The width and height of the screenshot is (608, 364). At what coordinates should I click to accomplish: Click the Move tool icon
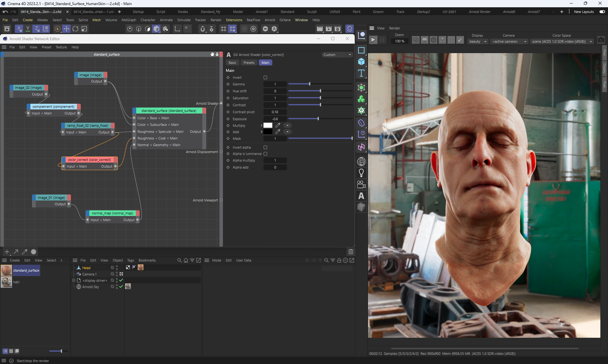click(66, 29)
